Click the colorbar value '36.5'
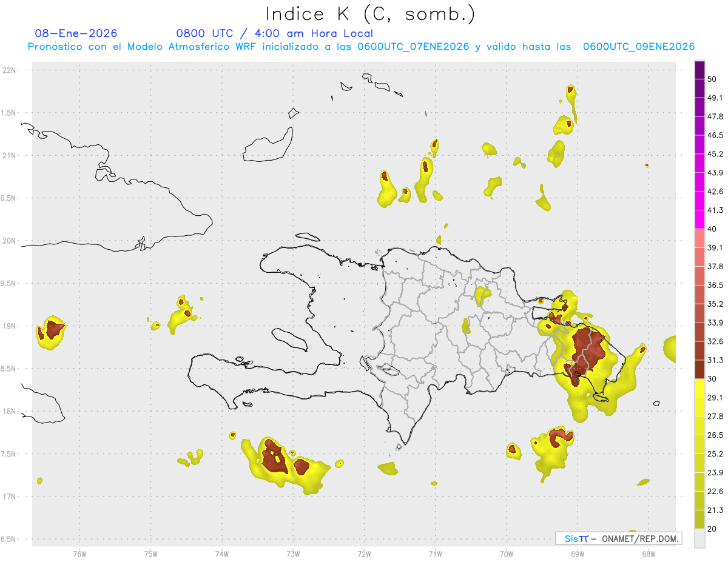The image size is (728, 562). [x=715, y=285]
